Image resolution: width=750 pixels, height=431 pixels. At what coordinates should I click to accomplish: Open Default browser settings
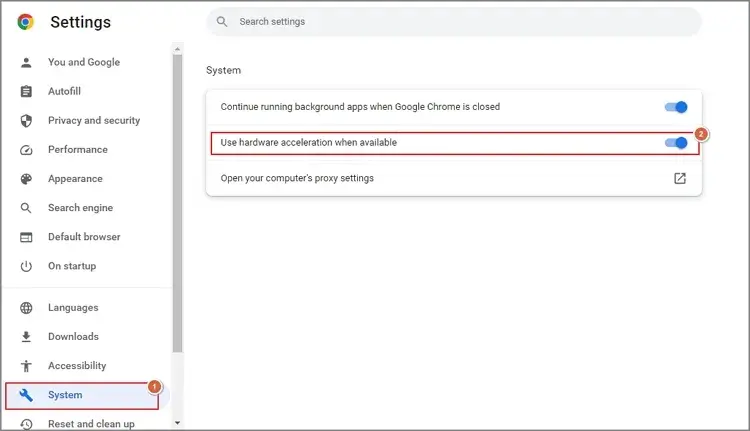point(84,237)
